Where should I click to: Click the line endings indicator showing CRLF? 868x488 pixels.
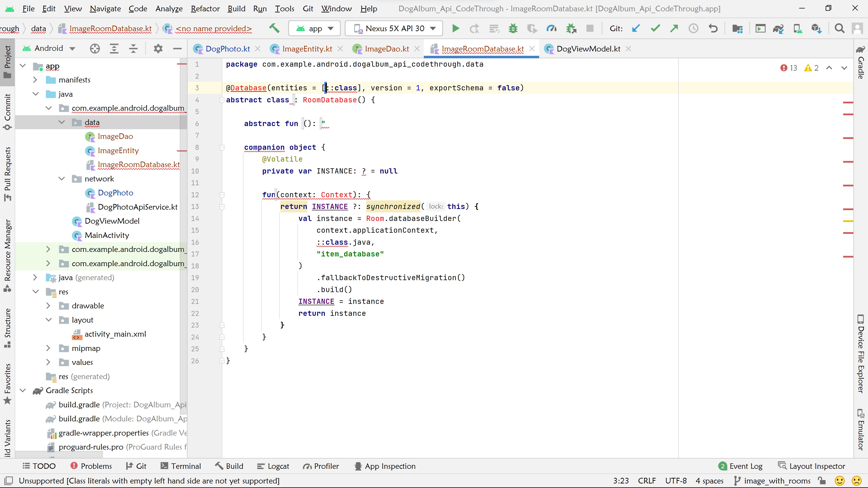coord(647,481)
